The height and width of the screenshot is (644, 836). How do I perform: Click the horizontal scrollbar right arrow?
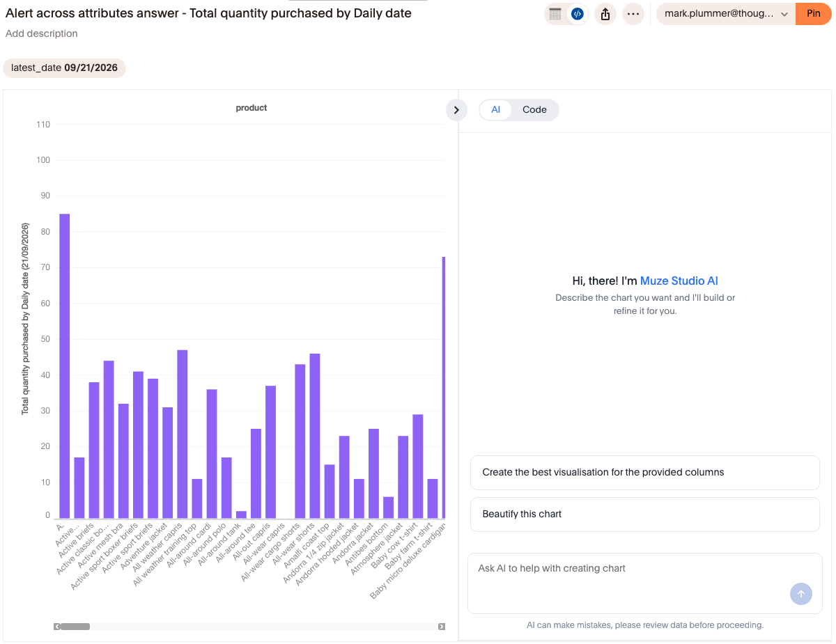pos(442,627)
